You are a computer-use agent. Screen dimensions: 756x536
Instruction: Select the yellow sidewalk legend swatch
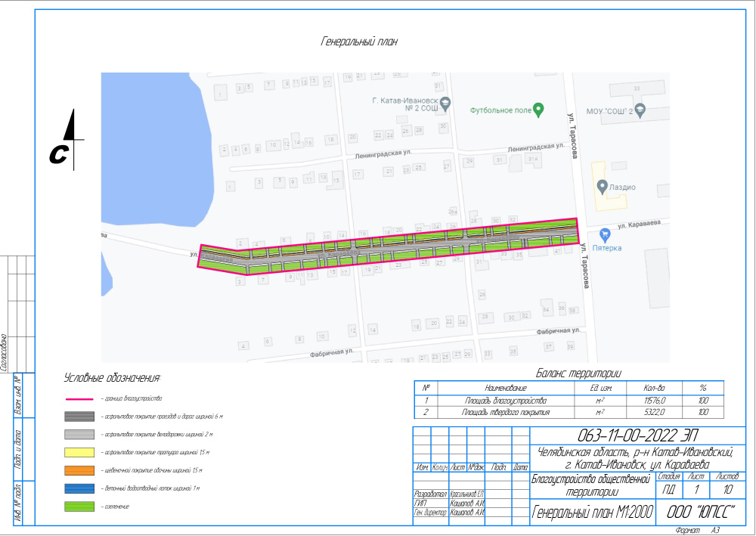(x=81, y=452)
